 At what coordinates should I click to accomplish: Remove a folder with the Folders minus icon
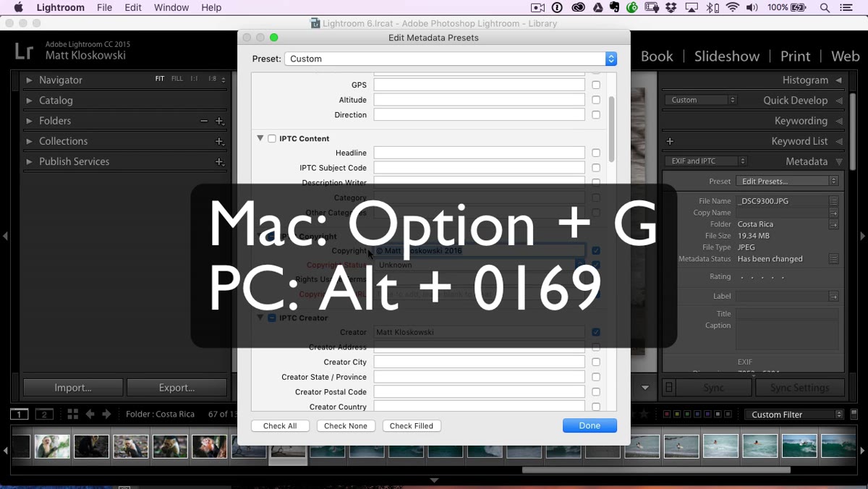204,121
